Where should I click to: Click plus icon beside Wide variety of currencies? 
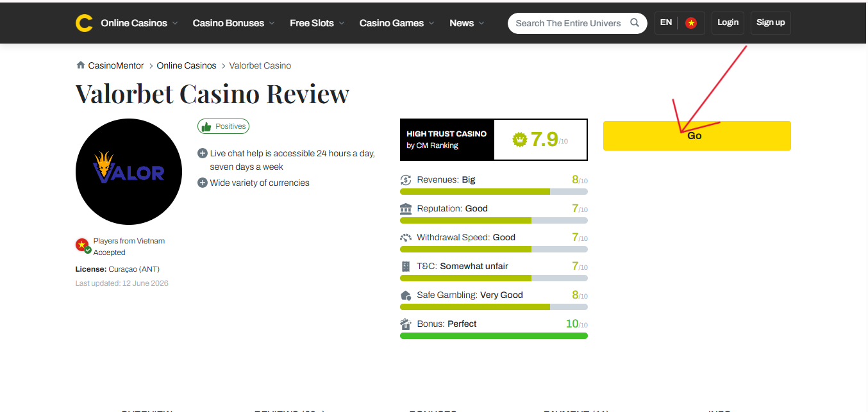tap(203, 183)
